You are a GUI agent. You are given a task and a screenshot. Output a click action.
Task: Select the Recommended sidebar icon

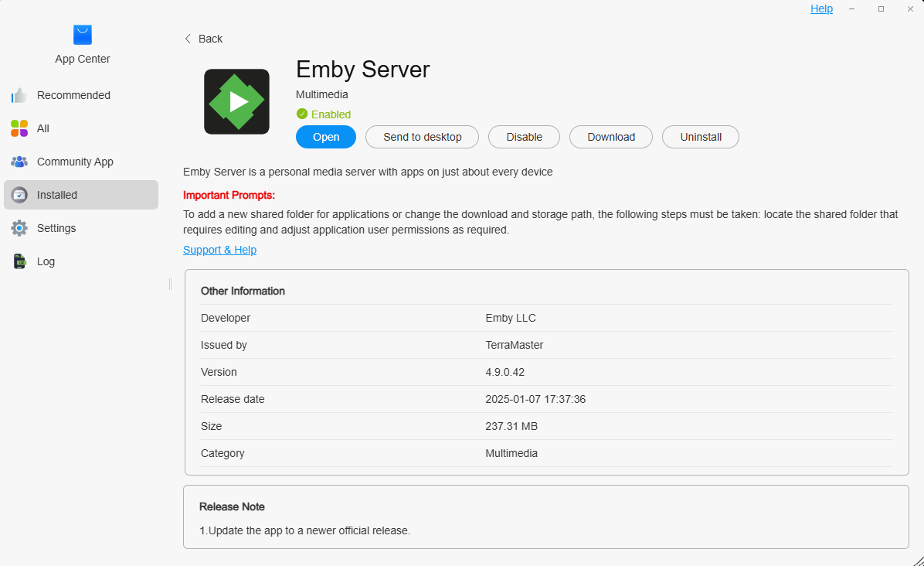pyautogui.click(x=19, y=94)
